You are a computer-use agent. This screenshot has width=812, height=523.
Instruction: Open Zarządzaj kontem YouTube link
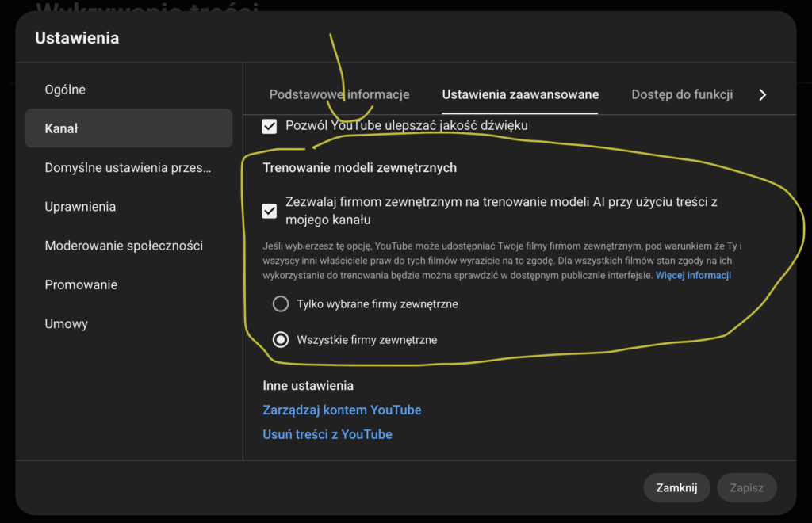tap(342, 410)
